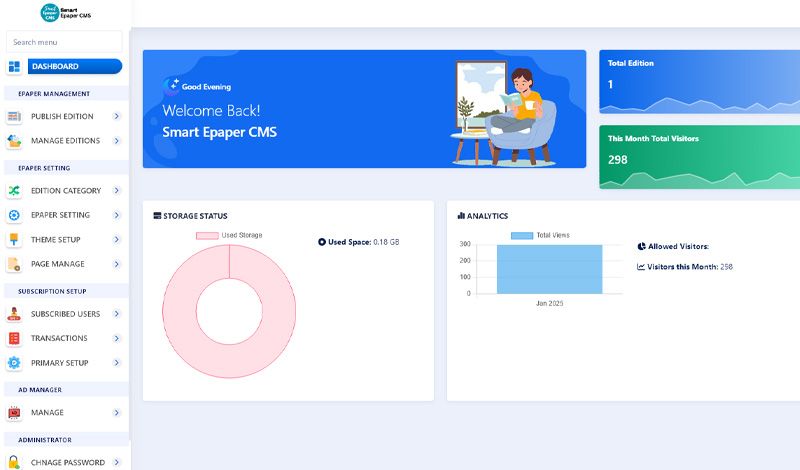Click the Publish Edition sidebar icon

click(14, 116)
